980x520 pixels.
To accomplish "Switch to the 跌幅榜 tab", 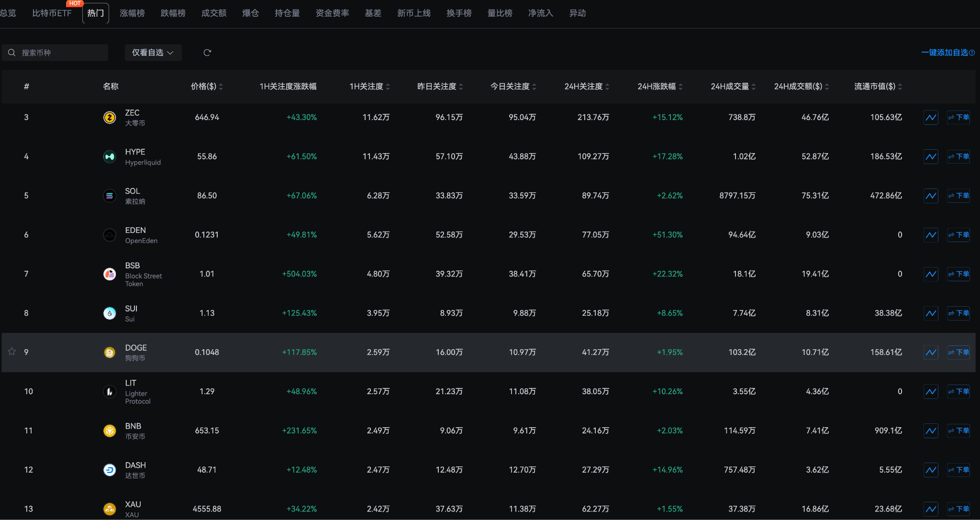I will coord(173,13).
